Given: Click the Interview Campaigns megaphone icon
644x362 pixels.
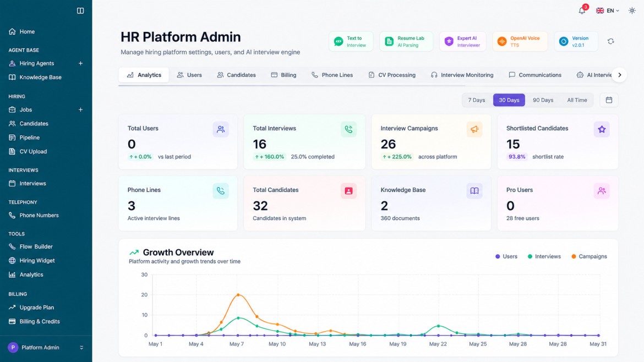Looking at the screenshot, I should (474, 129).
